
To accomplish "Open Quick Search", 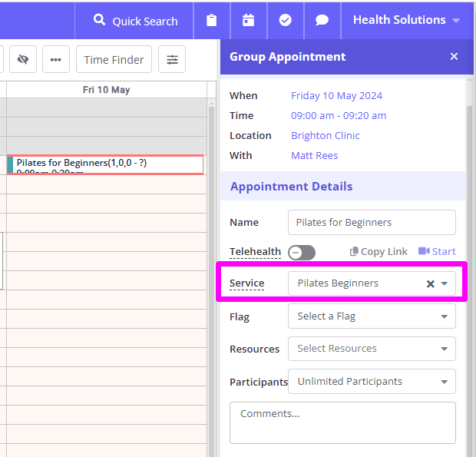I will coord(134,21).
